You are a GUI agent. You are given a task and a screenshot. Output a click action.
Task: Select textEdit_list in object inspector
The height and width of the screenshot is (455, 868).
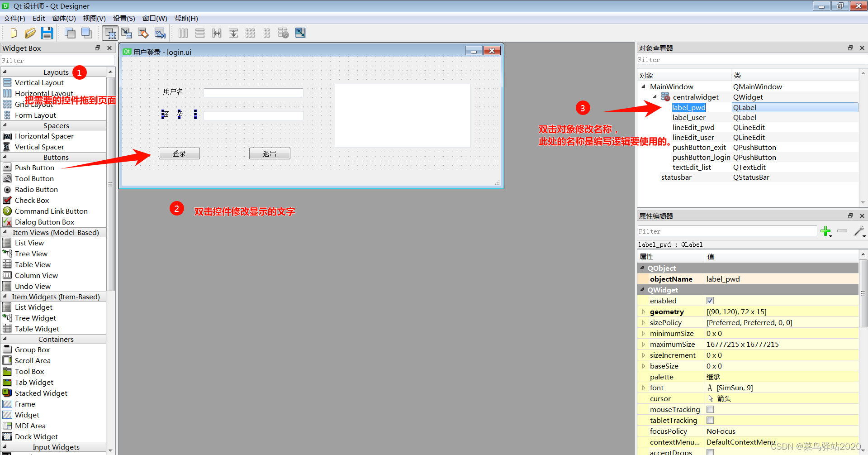[x=692, y=167]
